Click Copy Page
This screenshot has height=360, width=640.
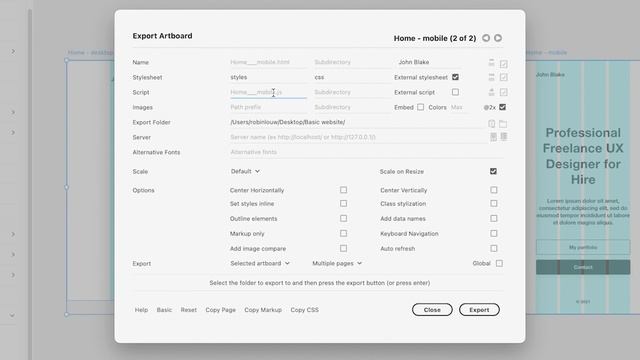pyautogui.click(x=220, y=310)
